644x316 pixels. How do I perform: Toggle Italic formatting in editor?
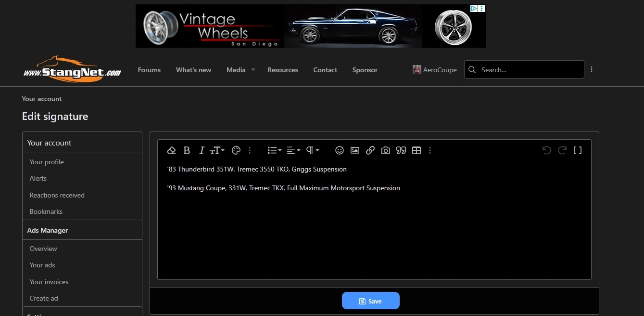tap(202, 150)
